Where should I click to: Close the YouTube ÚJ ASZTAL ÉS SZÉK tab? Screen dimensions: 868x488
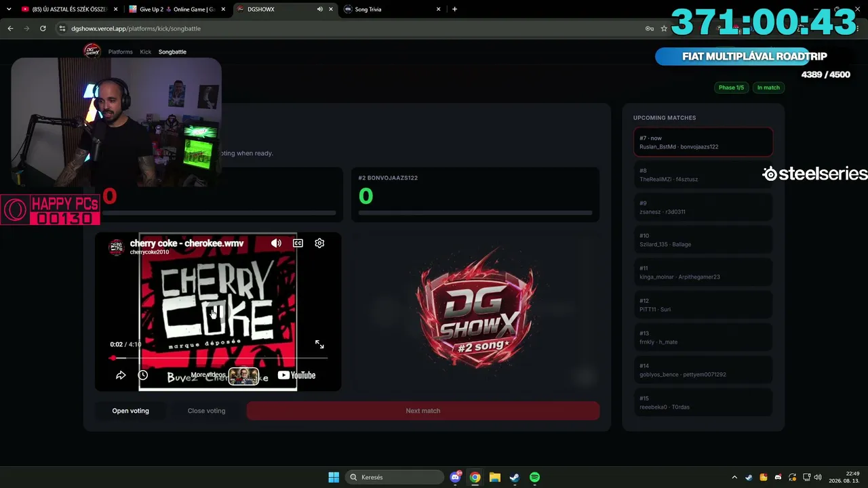(116, 9)
